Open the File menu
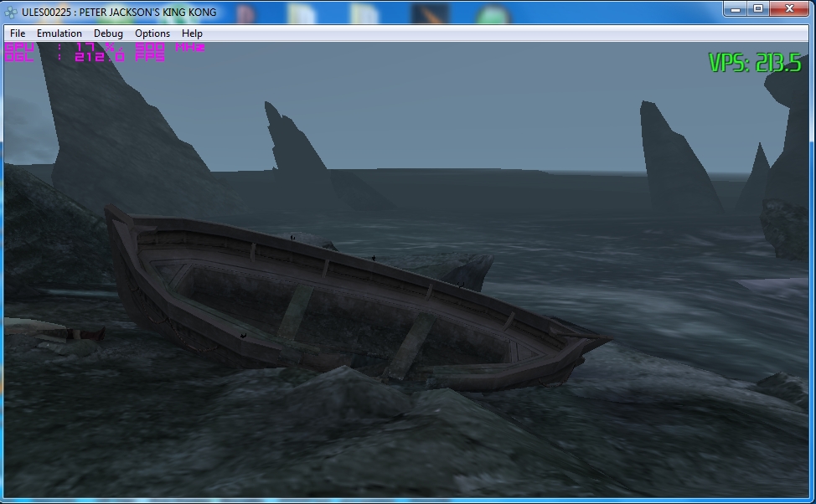This screenshot has width=816, height=504. pyautogui.click(x=18, y=33)
